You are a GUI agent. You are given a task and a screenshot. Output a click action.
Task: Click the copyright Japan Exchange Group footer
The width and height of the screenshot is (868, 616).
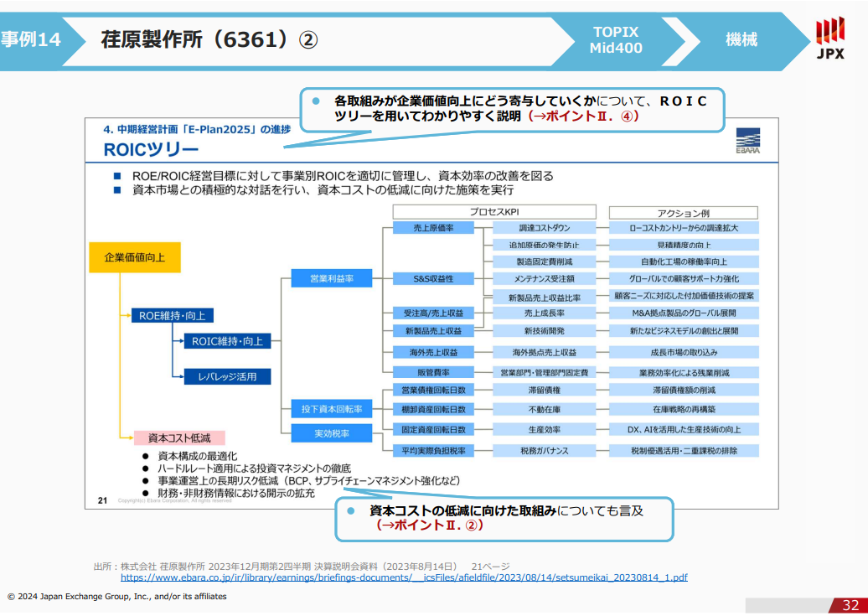pos(116,596)
